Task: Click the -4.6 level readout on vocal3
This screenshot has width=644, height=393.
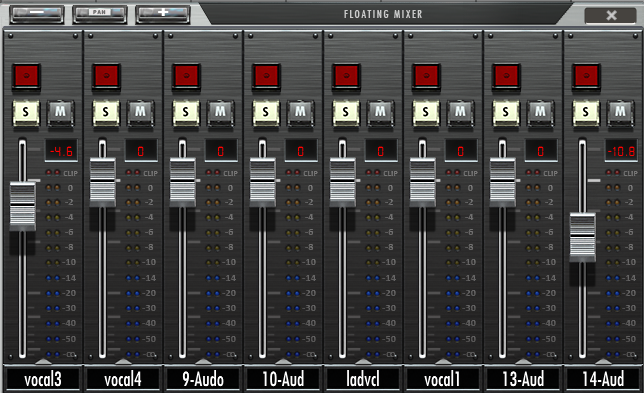Action: (61, 151)
